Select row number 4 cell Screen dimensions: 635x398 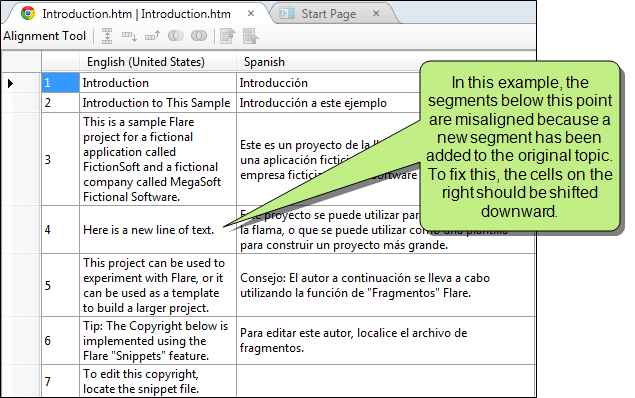point(60,230)
